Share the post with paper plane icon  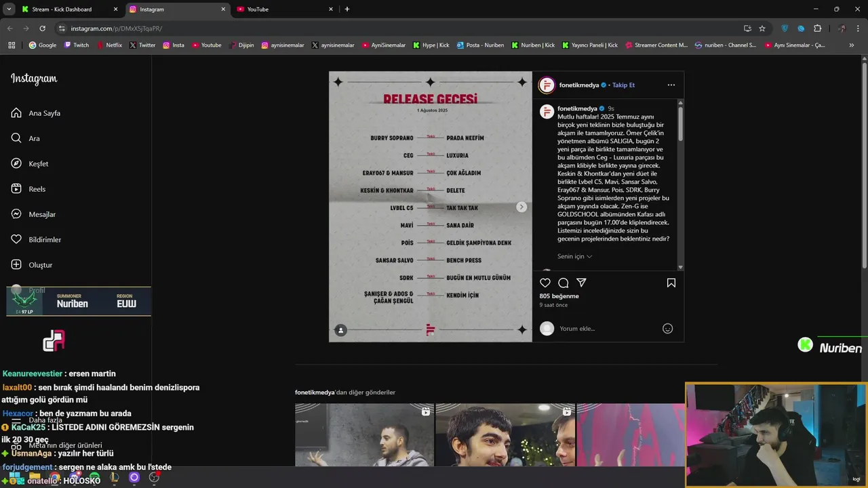click(581, 283)
